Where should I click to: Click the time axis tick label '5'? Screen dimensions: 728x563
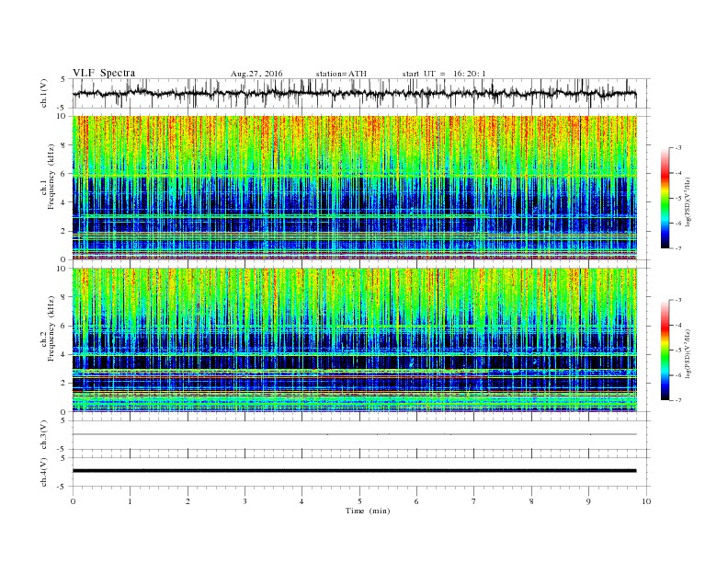[x=359, y=501]
